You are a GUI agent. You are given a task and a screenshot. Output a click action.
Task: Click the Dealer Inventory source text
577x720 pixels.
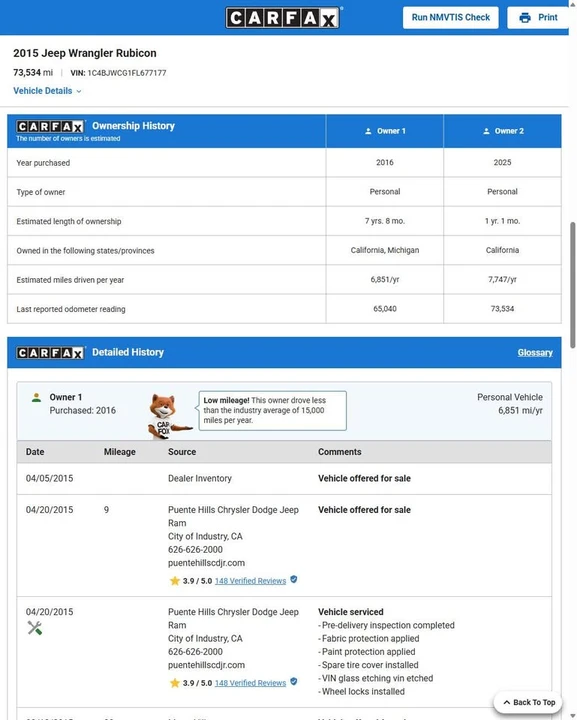click(200, 478)
